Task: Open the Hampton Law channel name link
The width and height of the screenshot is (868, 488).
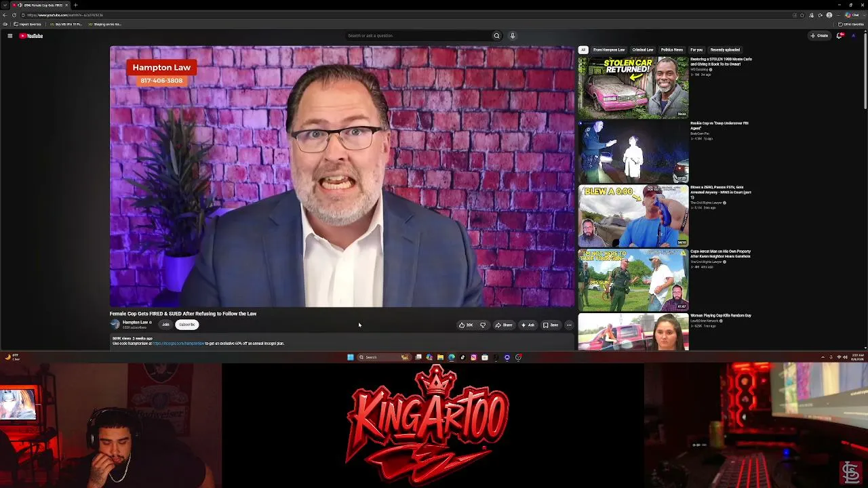Action: pos(135,323)
